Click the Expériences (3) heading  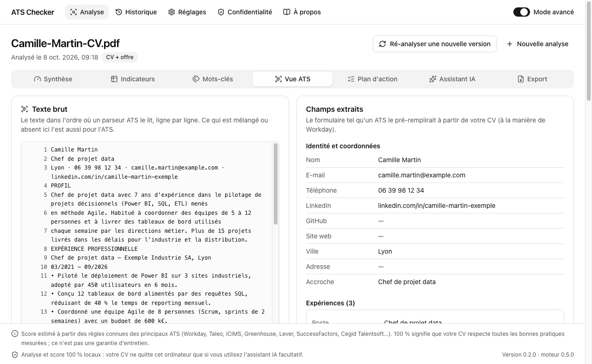coord(331,303)
